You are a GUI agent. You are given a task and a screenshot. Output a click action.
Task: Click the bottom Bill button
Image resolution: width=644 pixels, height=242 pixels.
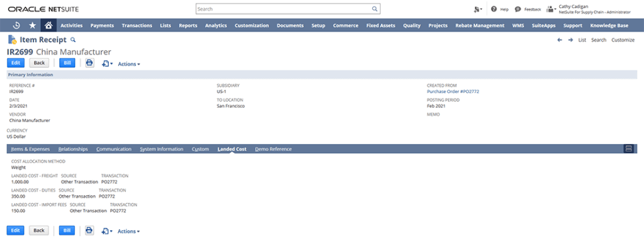pyautogui.click(x=67, y=230)
